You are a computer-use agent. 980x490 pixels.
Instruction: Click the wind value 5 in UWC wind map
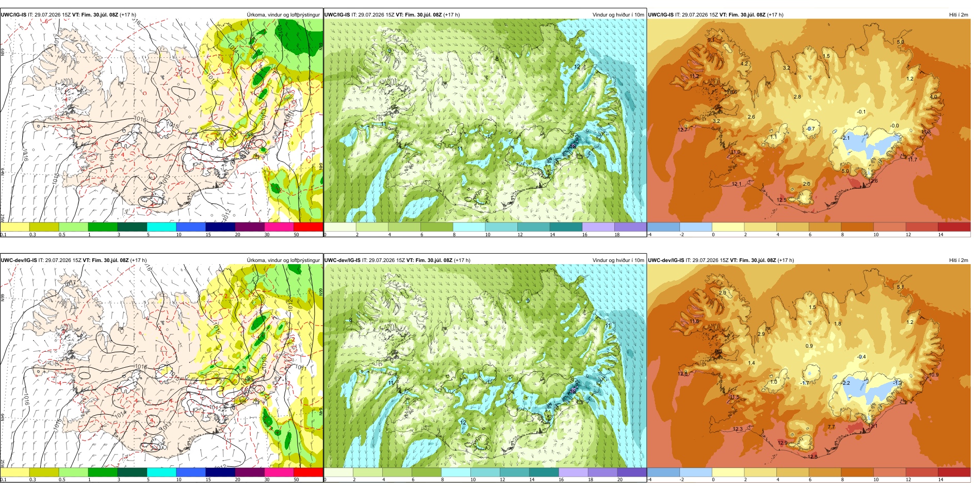click(x=487, y=221)
